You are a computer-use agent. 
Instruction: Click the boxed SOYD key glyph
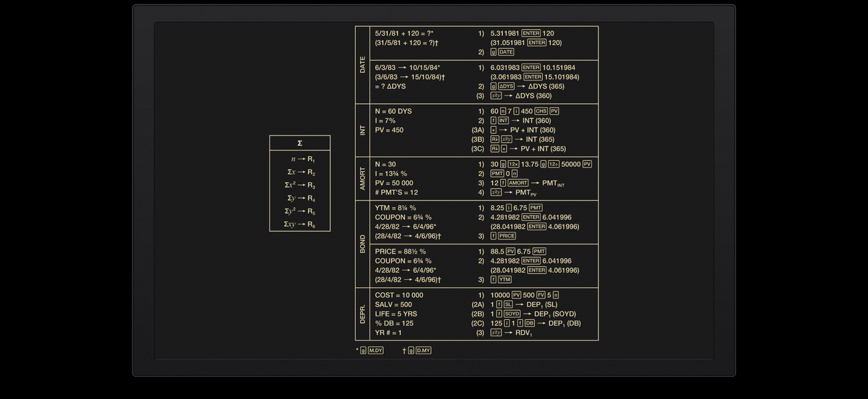point(512,313)
